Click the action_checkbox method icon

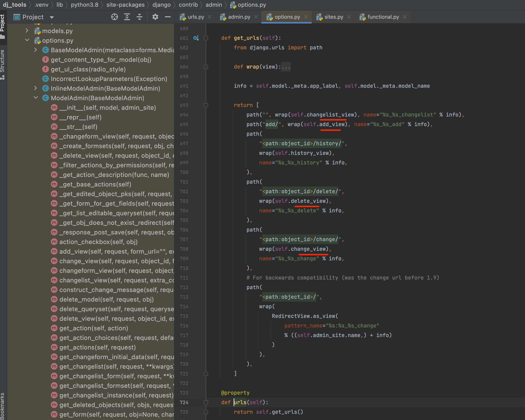[x=54, y=242]
